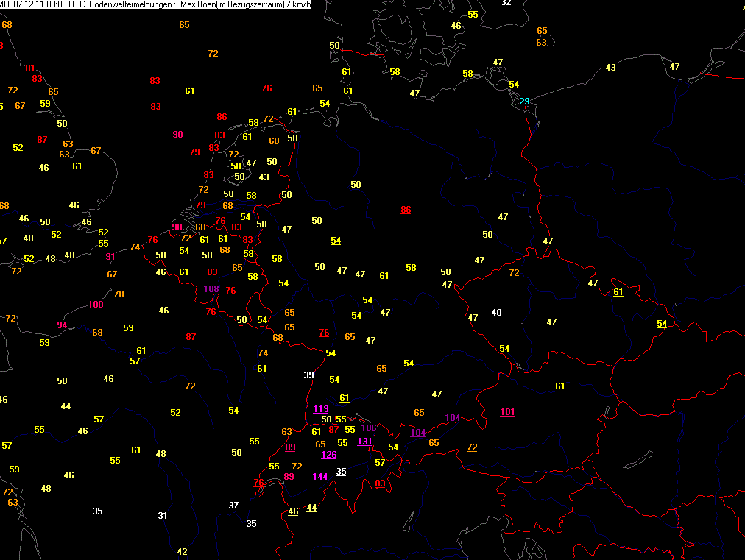Click the purple 108 gust value
The image size is (745, 560).
point(211,288)
